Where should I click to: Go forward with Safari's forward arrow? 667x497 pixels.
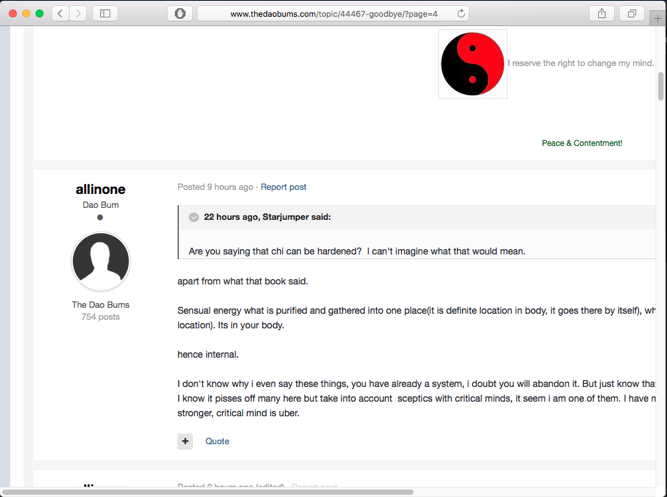point(77,14)
